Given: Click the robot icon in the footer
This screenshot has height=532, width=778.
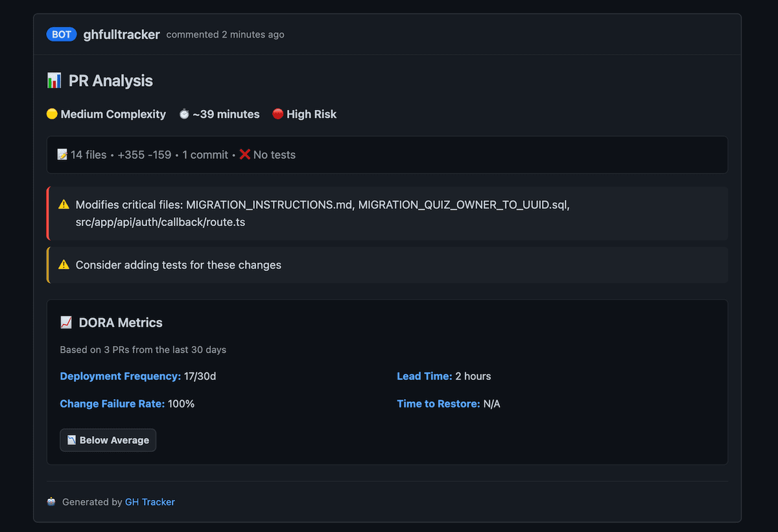Looking at the screenshot, I should [x=51, y=502].
